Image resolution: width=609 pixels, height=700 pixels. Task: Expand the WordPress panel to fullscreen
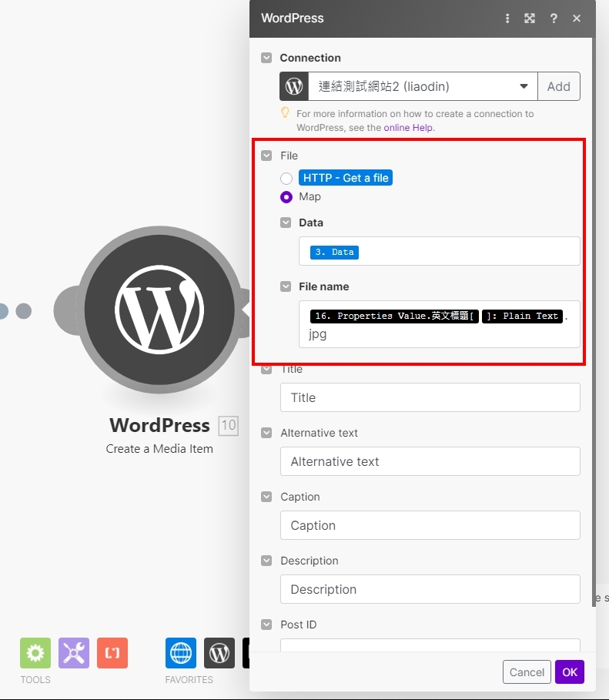pyautogui.click(x=530, y=18)
